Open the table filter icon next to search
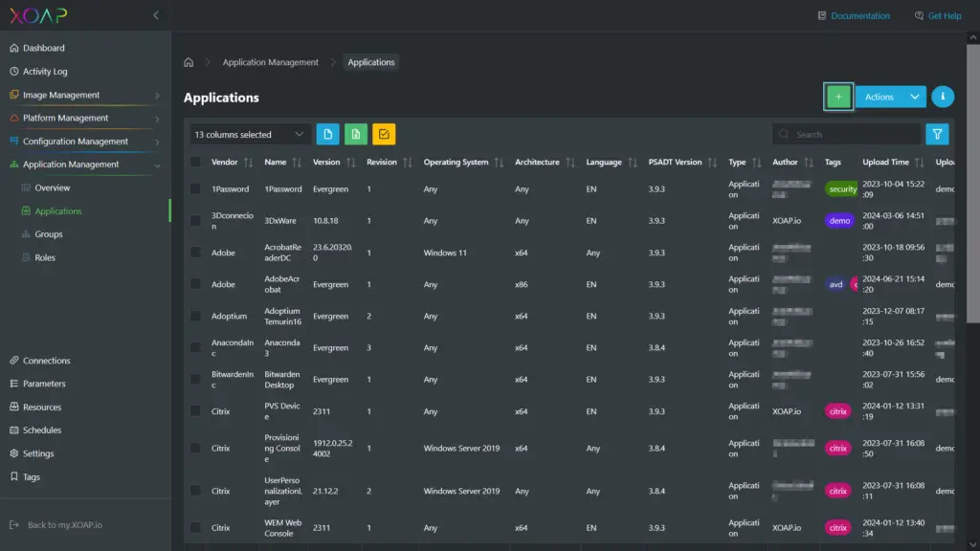This screenshot has height=551, width=980. click(x=937, y=134)
